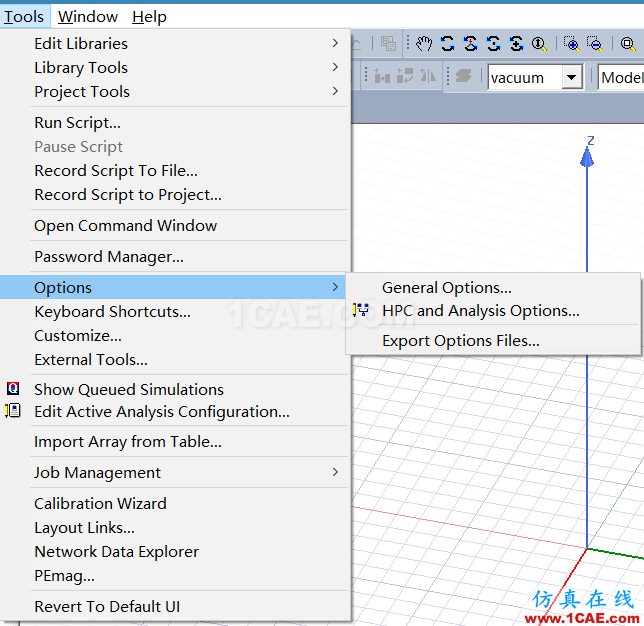The image size is (644, 626).
Task: Click the grayed sheet object icon
Action: pyautogui.click(x=463, y=76)
